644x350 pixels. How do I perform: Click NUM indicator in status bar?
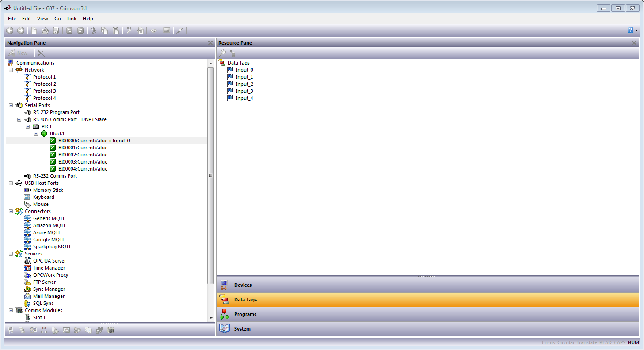tap(633, 342)
